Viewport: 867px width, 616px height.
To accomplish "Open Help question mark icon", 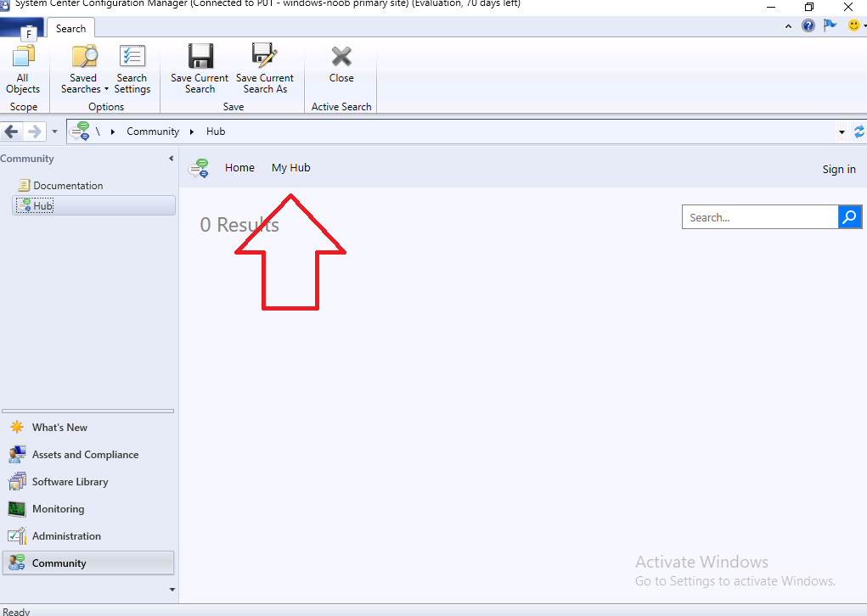I will (x=808, y=26).
